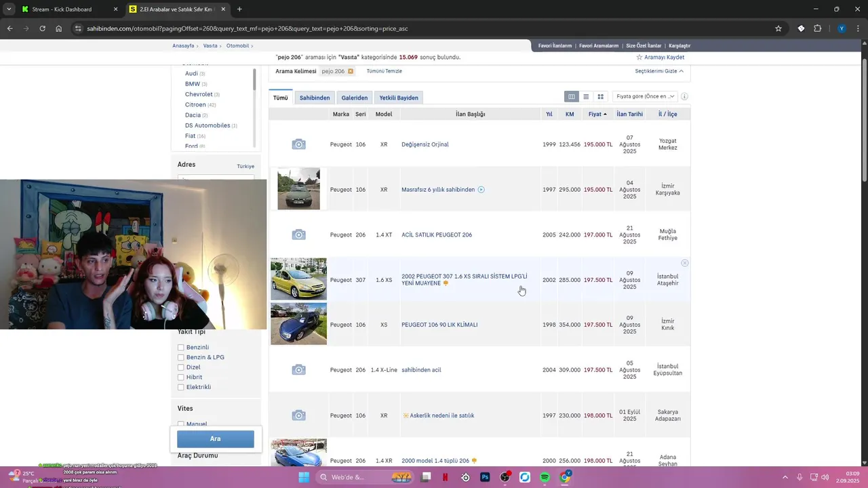Screen dimensions: 868x488
Task: Select the Sahibinden tab
Action: pyautogui.click(x=315, y=98)
